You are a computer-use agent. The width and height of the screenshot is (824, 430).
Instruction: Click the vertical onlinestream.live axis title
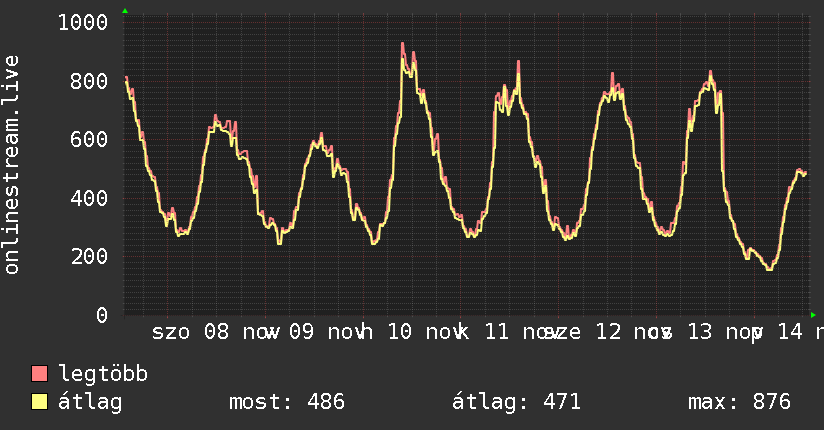11,165
